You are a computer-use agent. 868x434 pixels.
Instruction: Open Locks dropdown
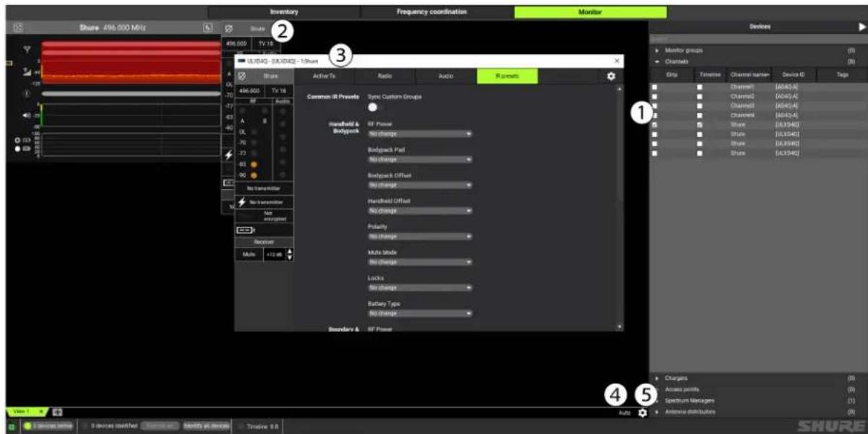pos(420,287)
